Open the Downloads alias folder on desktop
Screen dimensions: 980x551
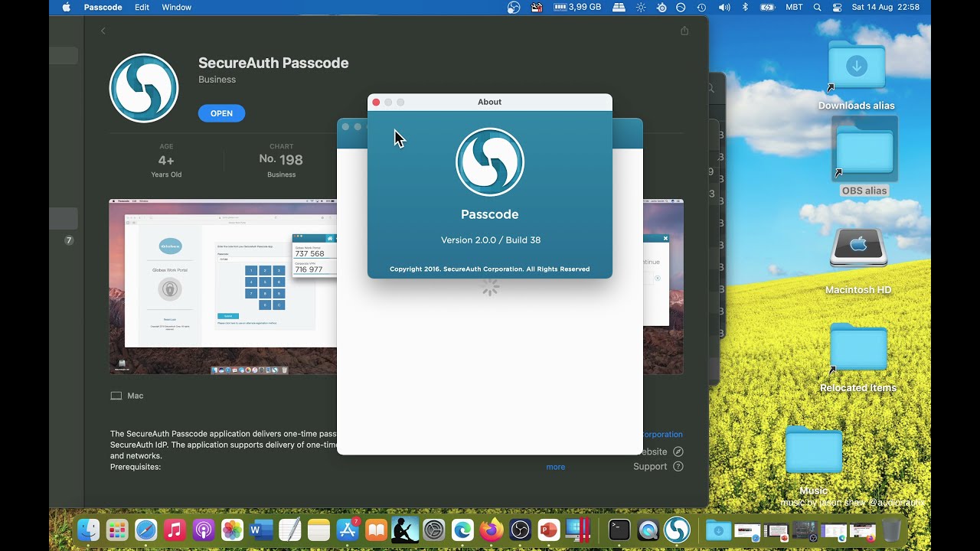[856, 77]
